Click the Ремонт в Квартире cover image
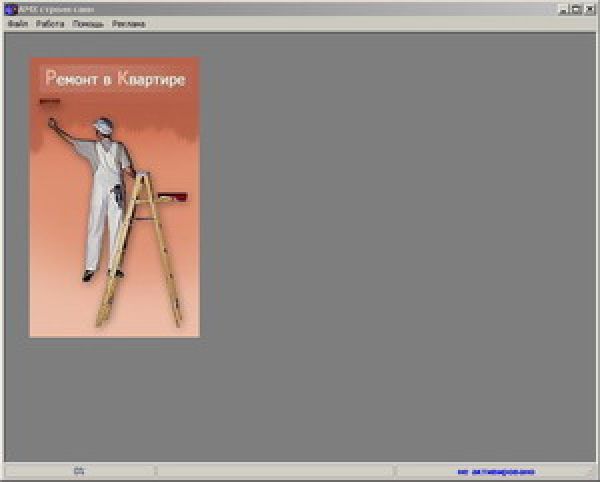The width and height of the screenshot is (600, 482). (x=115, y=197)
